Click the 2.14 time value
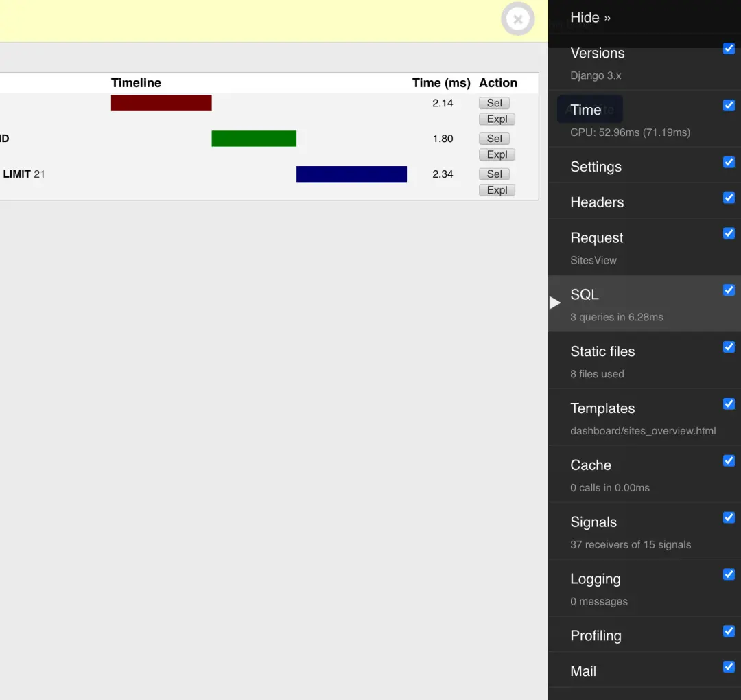 pos(443,103)
